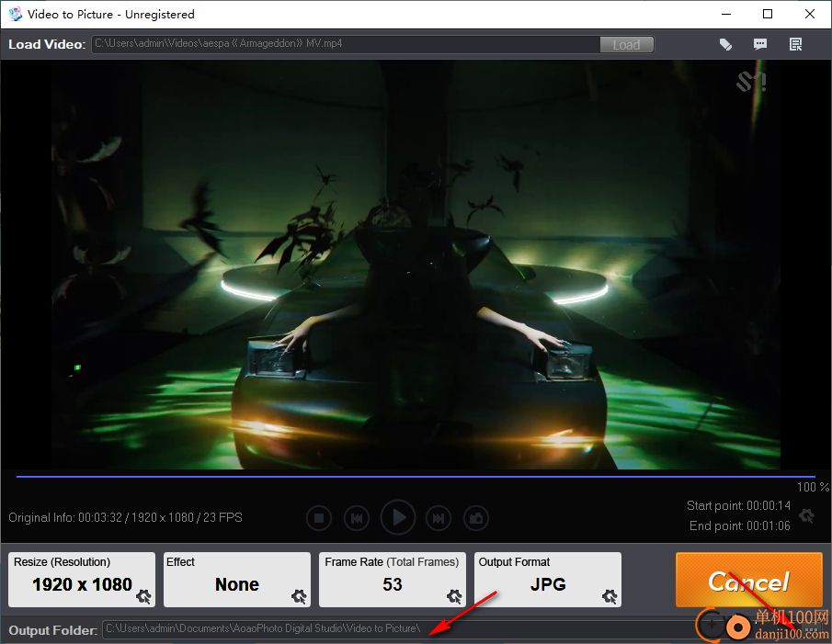The image size is (832, 644).
Task: Click the Frame Rate 53 panel
Action: click(393, 580)
